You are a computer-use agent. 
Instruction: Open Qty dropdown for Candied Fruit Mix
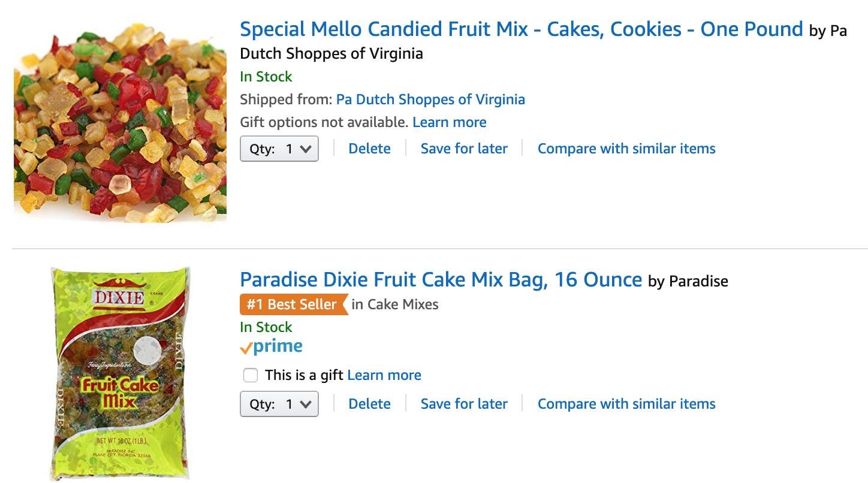[279, 149]
